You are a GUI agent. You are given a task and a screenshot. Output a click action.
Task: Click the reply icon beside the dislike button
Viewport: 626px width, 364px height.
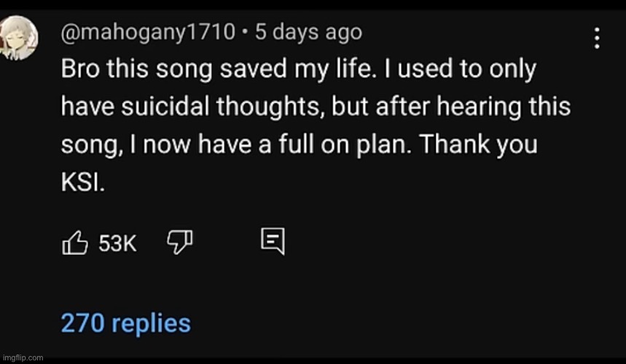pyautogui.click(x=272, y=242)
